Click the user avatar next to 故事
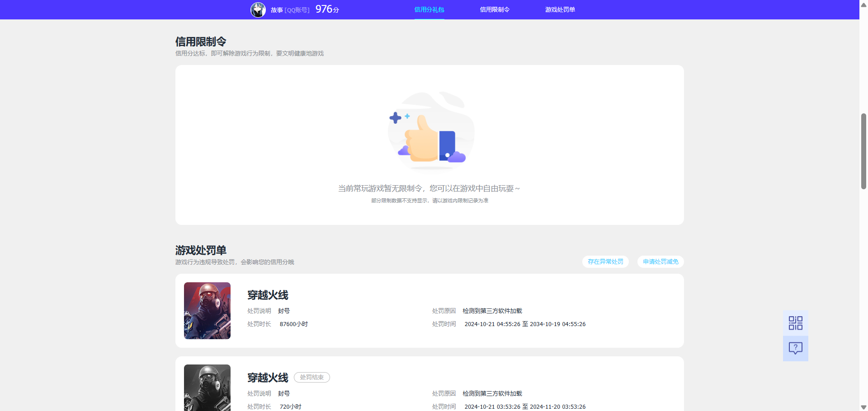Viewport: 868px width, 411px height. pyautogui.click(x=258, y=9)
